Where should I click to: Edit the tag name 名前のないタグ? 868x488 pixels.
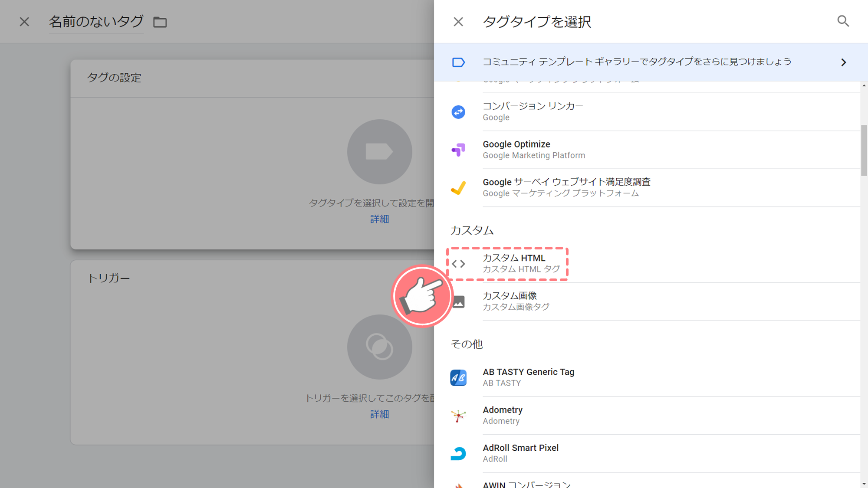click(96, 22)
